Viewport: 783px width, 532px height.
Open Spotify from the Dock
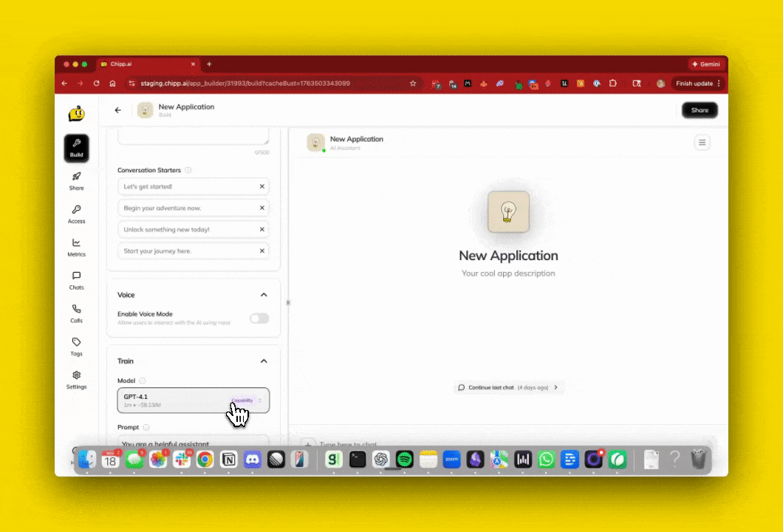pyautogui.click(x=404, y=460)
